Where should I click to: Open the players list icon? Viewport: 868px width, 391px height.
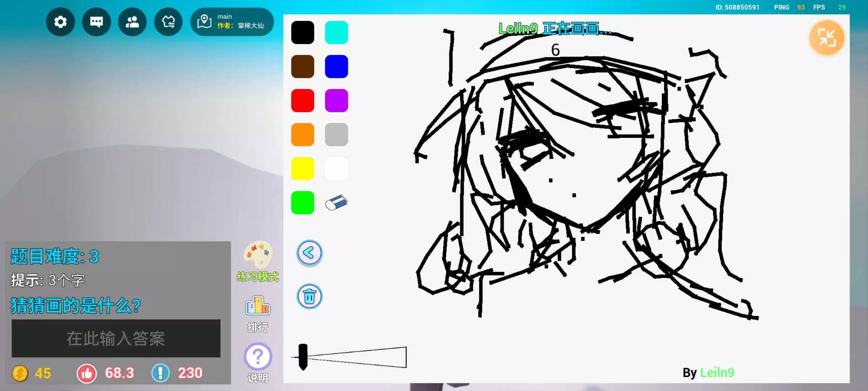click(x=132, y=22)
